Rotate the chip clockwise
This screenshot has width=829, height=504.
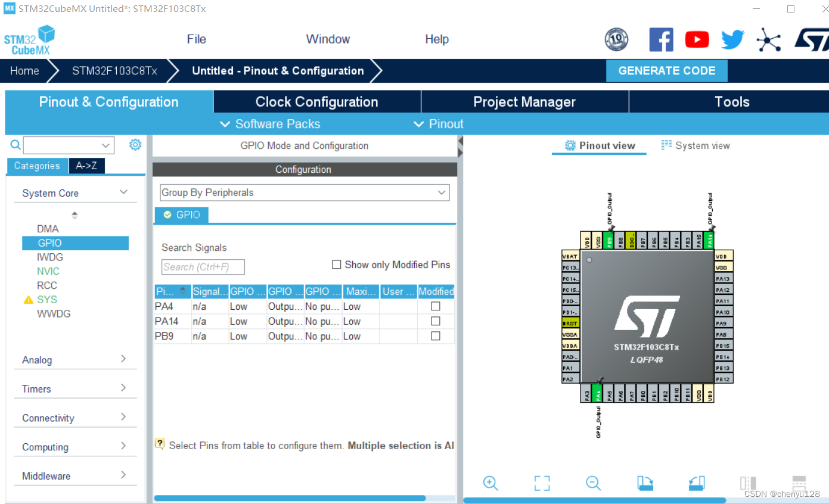(645, 483)
